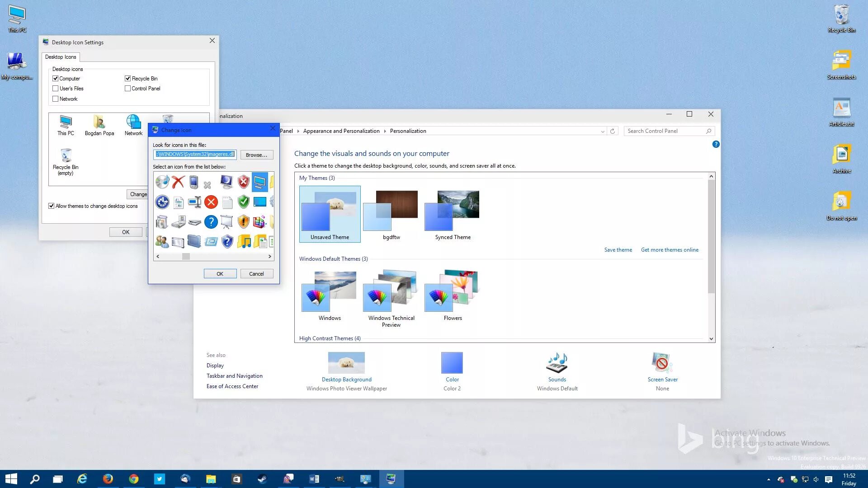Select the yellow warning shield icon
The height and width of the screenshot is (488, 868).
pyautogui.click(x=243, y=222)
